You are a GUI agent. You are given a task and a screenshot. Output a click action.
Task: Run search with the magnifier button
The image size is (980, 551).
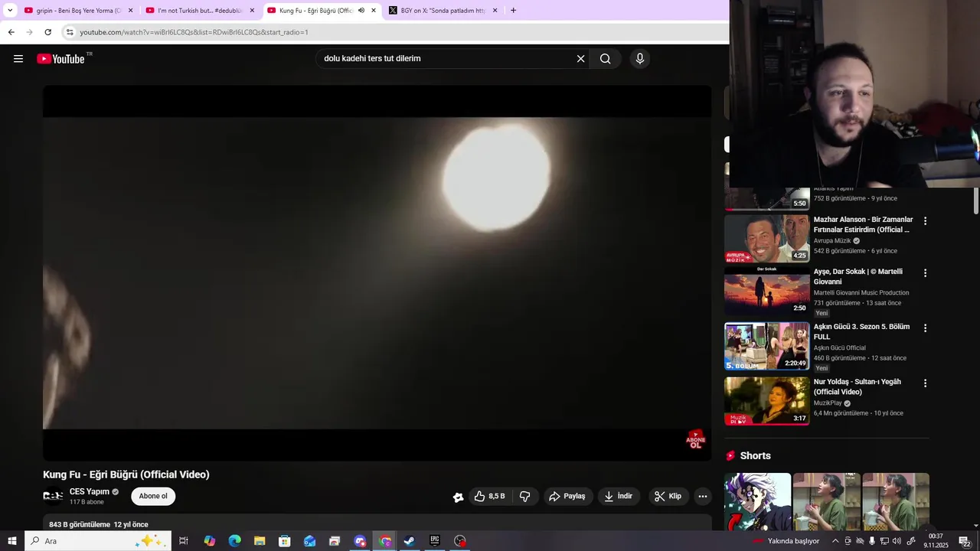[605, 59]
